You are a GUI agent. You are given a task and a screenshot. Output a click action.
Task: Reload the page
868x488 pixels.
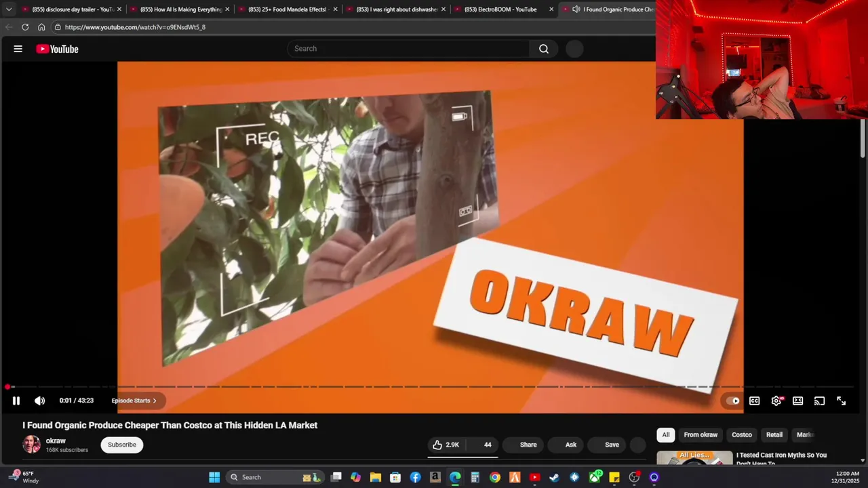(x=25, y=27)
